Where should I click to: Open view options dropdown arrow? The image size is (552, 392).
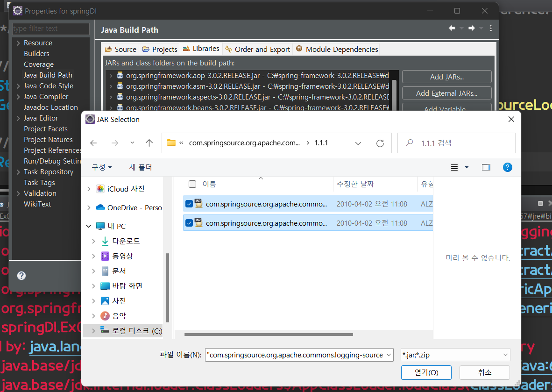467,167
